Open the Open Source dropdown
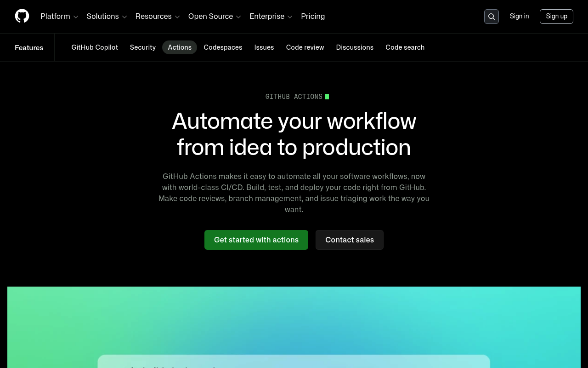Viewport: 588px width, 368px height. point(215,17)
